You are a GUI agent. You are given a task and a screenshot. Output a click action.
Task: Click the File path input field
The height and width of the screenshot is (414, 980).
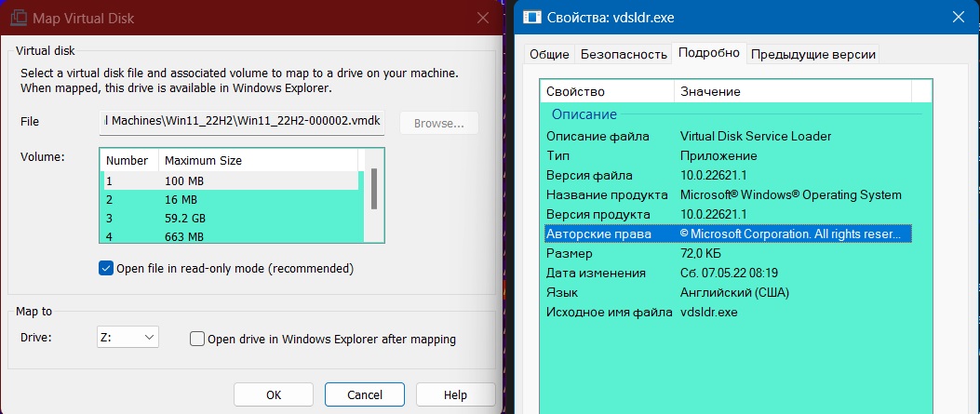point(242,123)
